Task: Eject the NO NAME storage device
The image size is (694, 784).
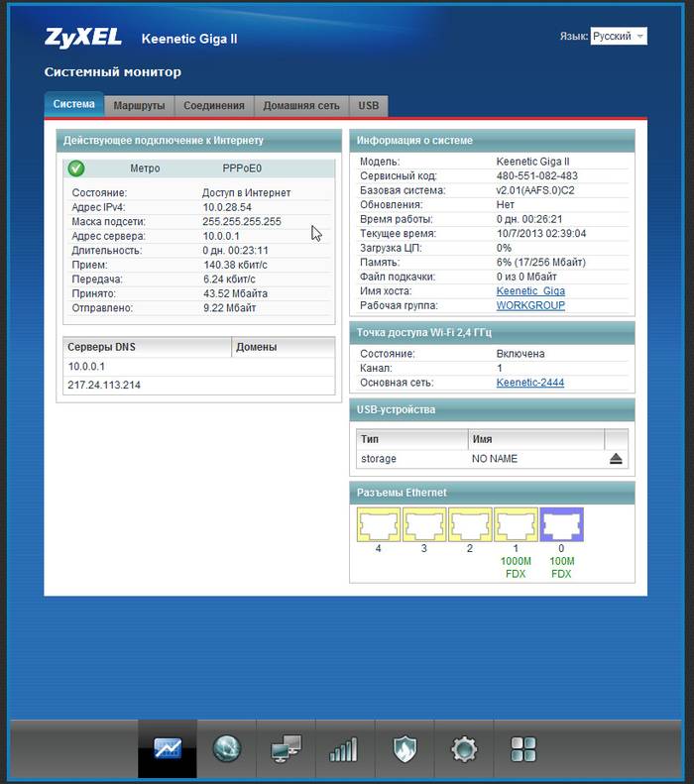Action: [x=616, y=459]
